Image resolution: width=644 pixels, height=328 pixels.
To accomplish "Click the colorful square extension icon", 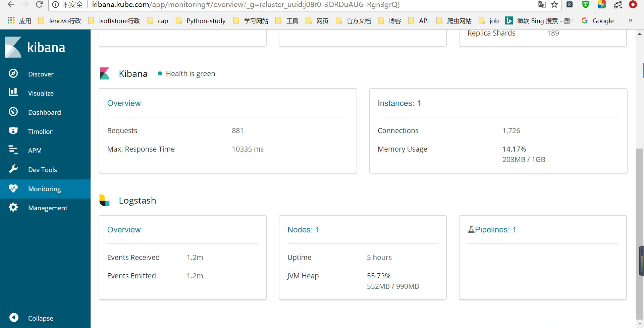I will 602,4.
